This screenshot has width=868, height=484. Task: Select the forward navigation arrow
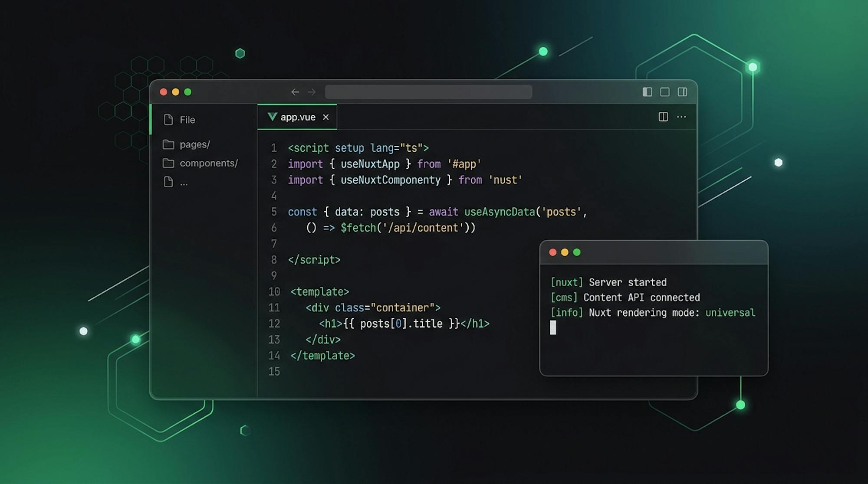311,92
